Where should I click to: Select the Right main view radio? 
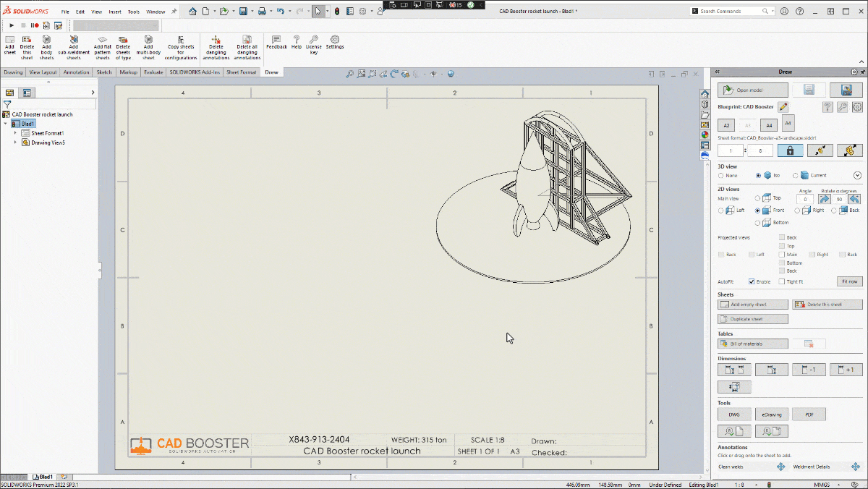[x=797, y=211]
